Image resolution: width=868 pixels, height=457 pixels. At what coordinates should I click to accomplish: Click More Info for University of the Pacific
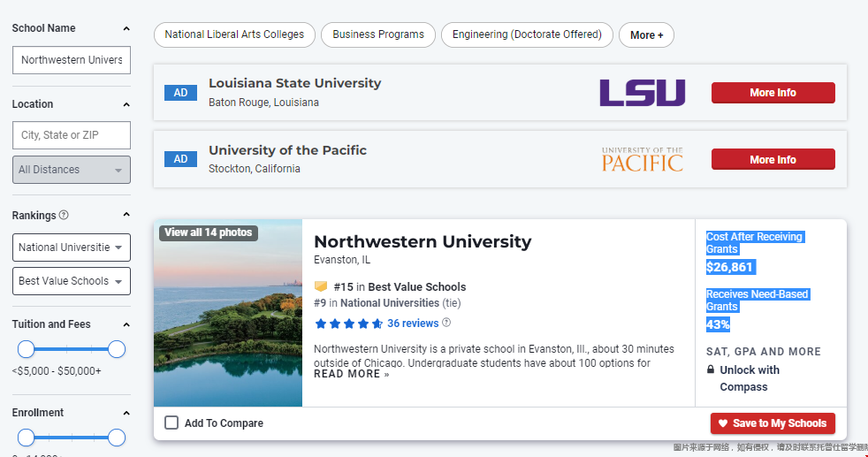[773, 159]
